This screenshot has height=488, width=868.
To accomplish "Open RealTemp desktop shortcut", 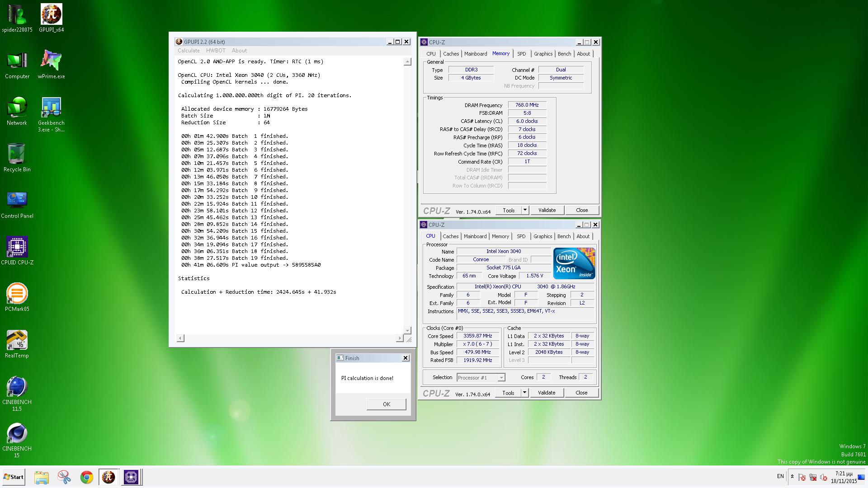I will tap(17, 344).
